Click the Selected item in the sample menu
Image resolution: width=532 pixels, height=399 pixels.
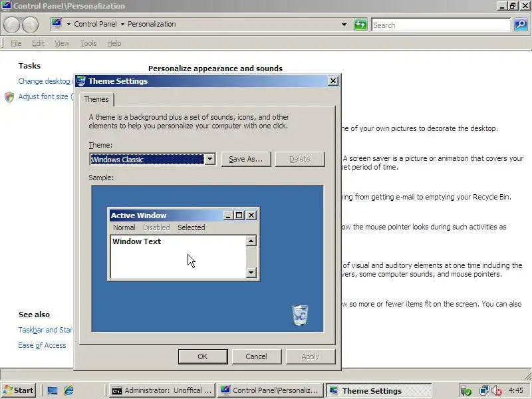tap(192, 227)
